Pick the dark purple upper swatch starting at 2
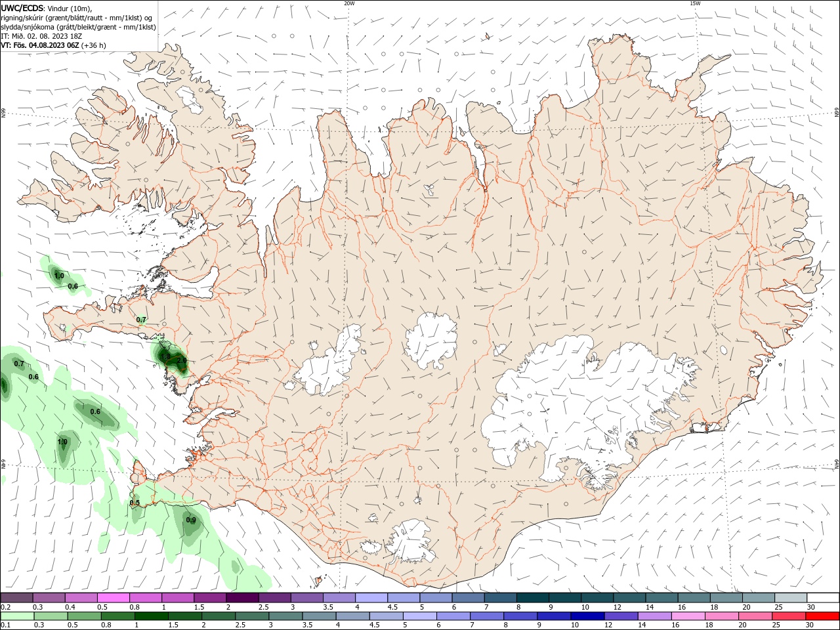 [x=242, y=598]
